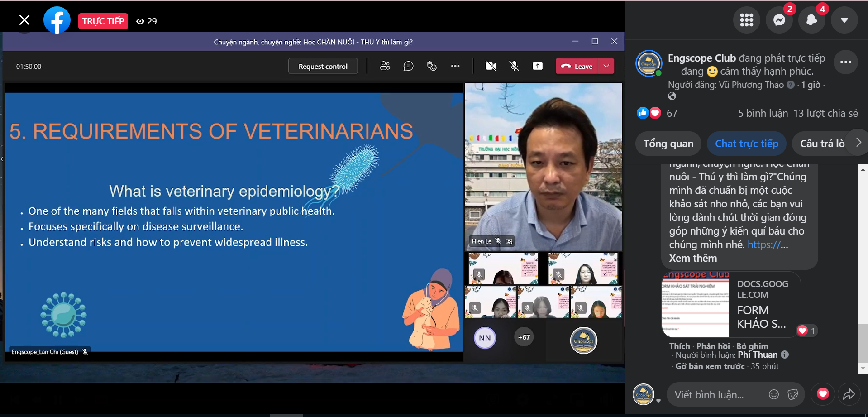Click the Teams meeting timer 01:50:00
Viewport: 868px width, 417px height.
(x=29, y=67)
